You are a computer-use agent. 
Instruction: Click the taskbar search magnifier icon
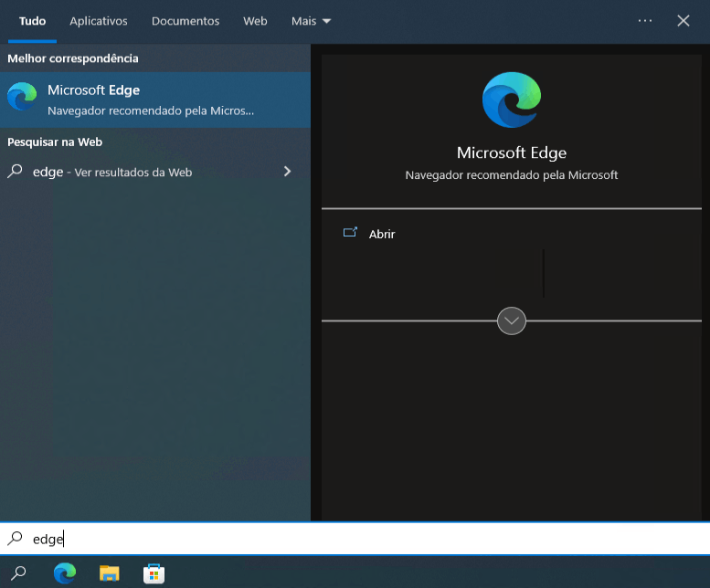18,573
